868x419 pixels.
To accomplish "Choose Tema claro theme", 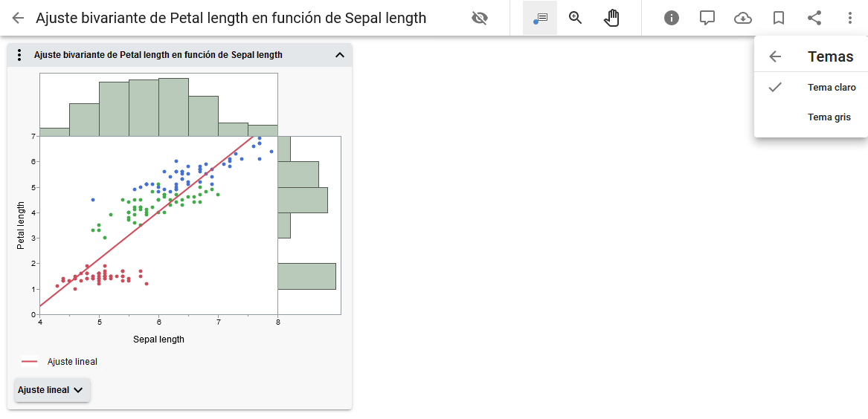I will click(832, 88).
